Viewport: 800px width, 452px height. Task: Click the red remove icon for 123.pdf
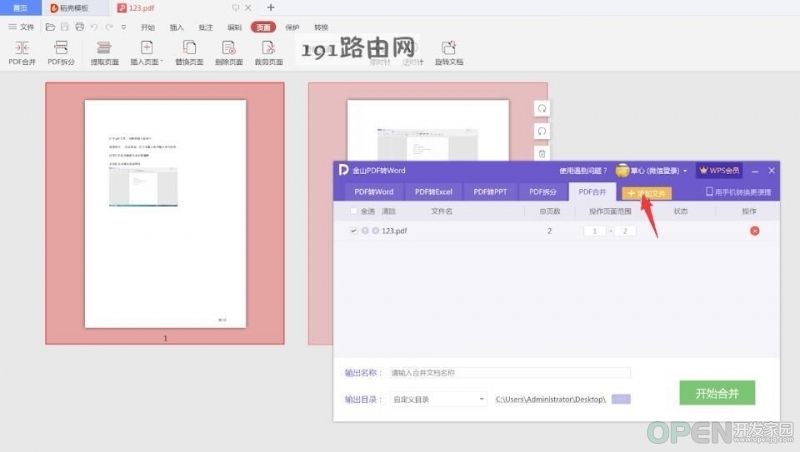click(x=755, y=231)
